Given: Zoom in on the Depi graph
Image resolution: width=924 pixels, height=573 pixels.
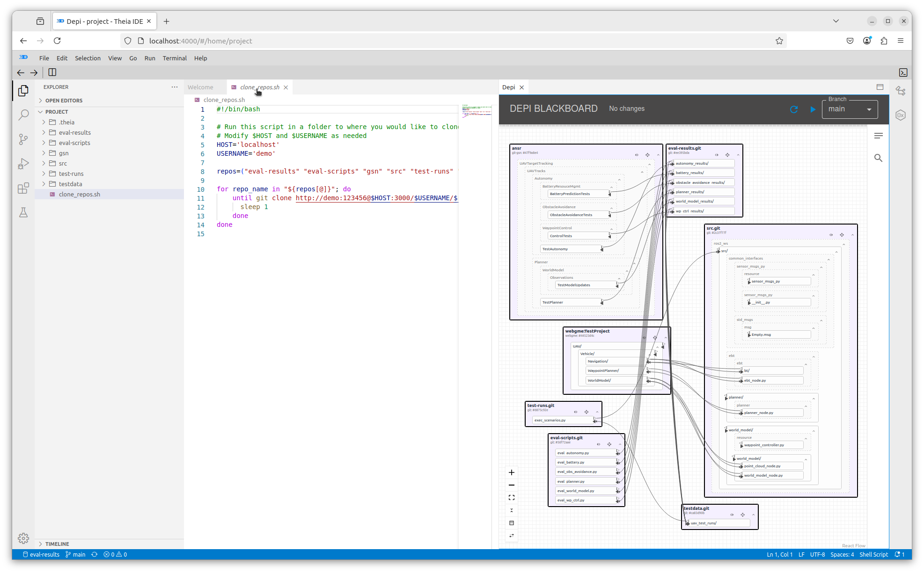Looking at the screenshot, I should click(512, 472).
